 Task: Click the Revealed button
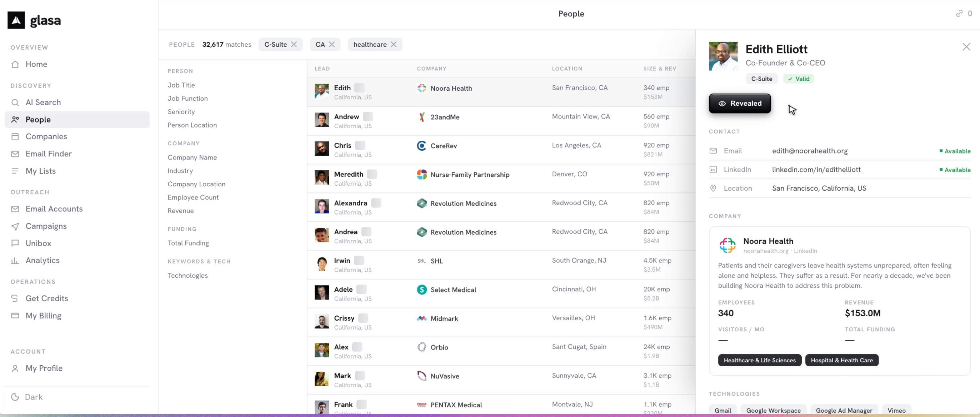(740, 104)
